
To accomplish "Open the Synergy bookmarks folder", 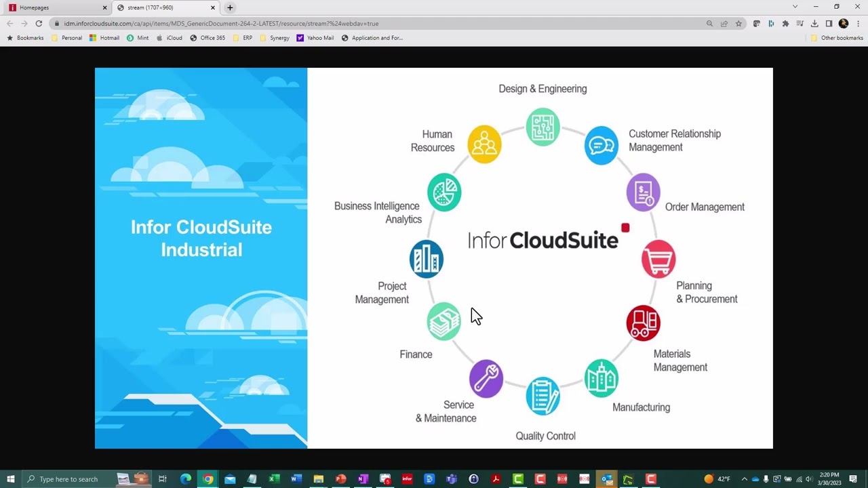I will tap(275, 38).
